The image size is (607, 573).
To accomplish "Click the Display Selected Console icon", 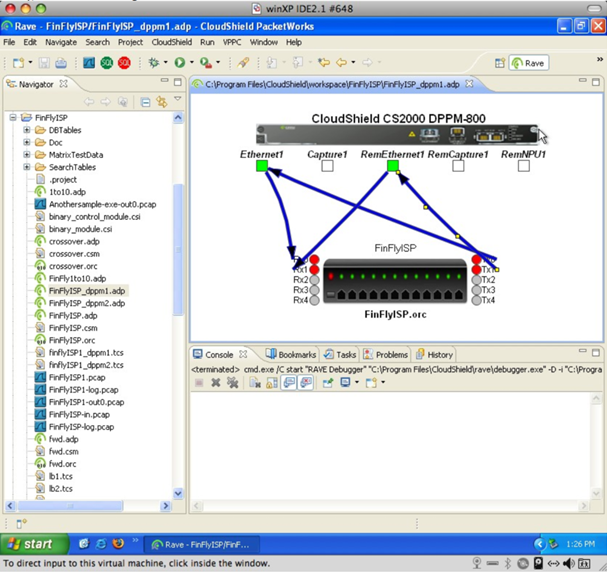I will pyautogui.click(x=345, y=383).
